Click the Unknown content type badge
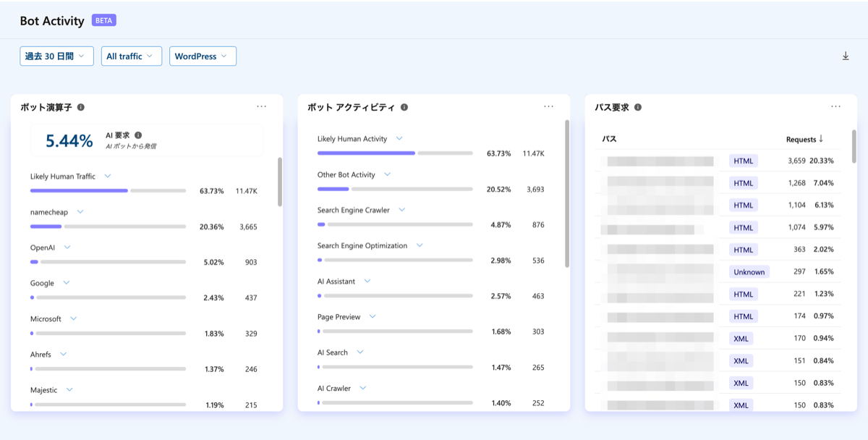Image resolution: width=868 pixels, height=440 pixels. 748,271
